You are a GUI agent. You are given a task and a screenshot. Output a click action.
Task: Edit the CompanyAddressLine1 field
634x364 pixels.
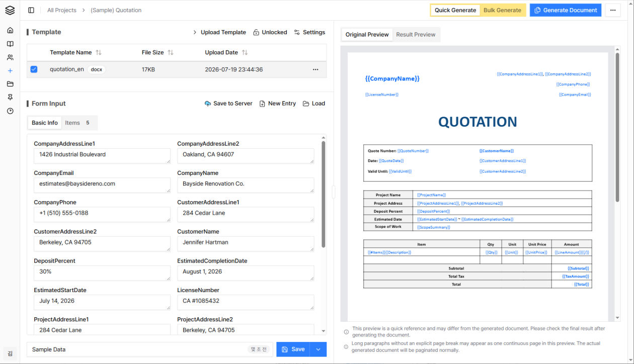pos(102,156)
